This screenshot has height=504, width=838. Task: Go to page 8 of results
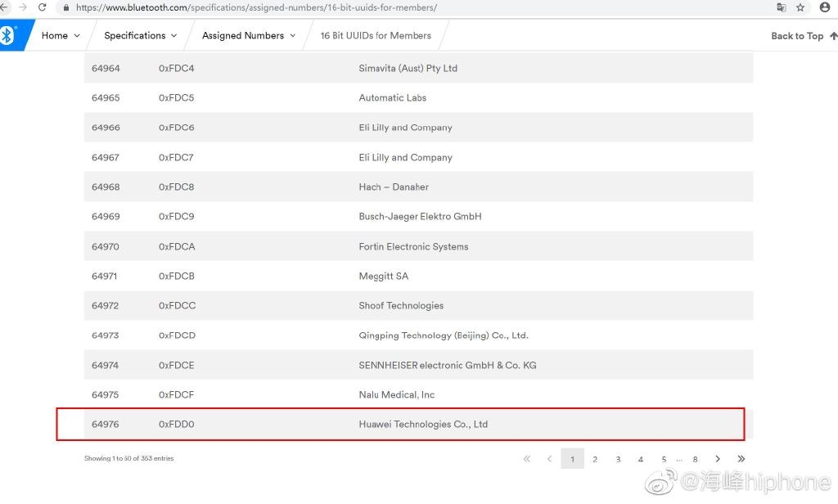coord(695,459)
